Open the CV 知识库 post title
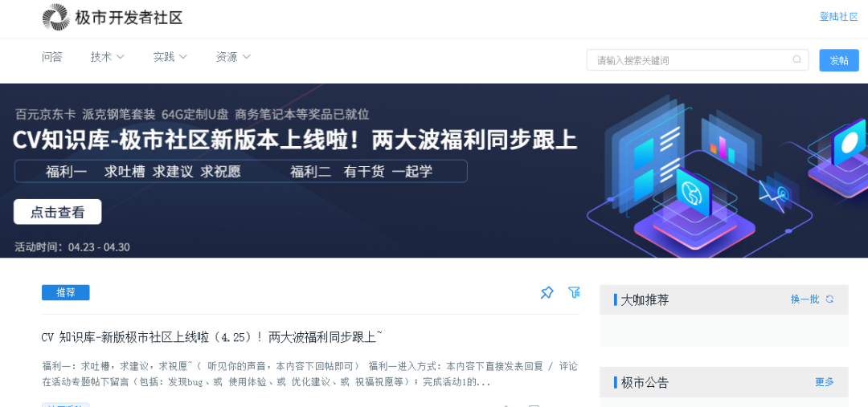The height and width of the screenshot is (407, 868). 212,337
